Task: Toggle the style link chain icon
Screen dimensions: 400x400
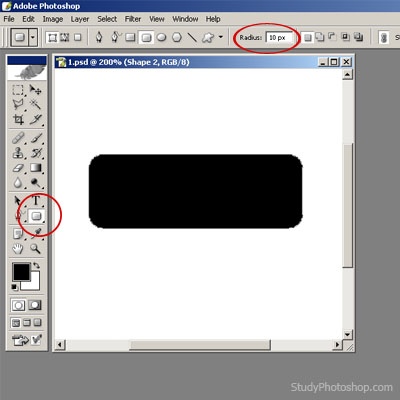Action: click(x=384, y=37)
